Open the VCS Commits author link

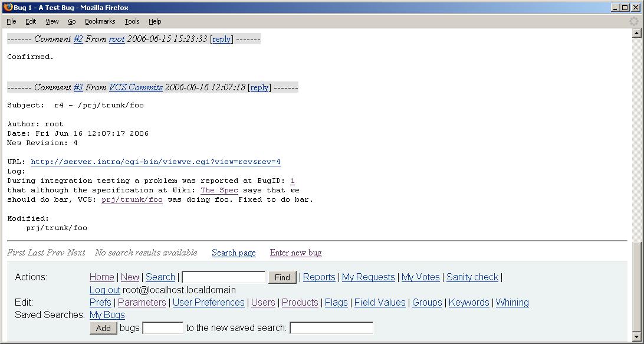[x=136, y=87]
